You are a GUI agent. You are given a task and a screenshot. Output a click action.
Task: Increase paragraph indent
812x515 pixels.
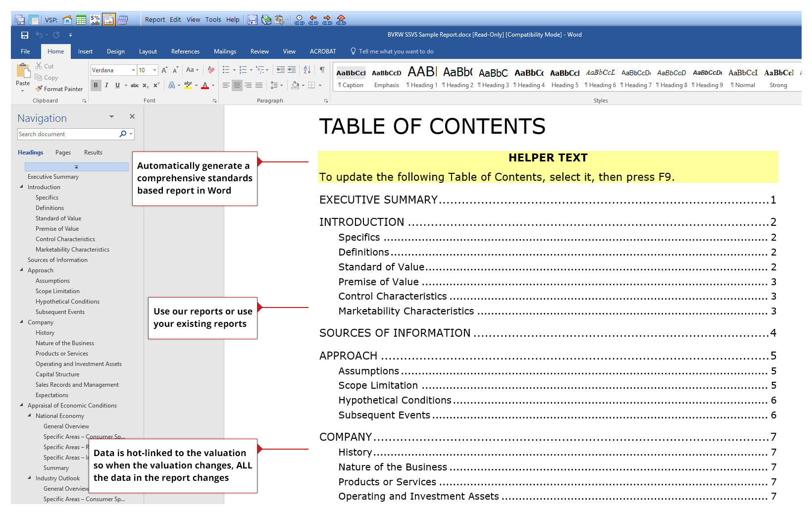tap(292, 70)
